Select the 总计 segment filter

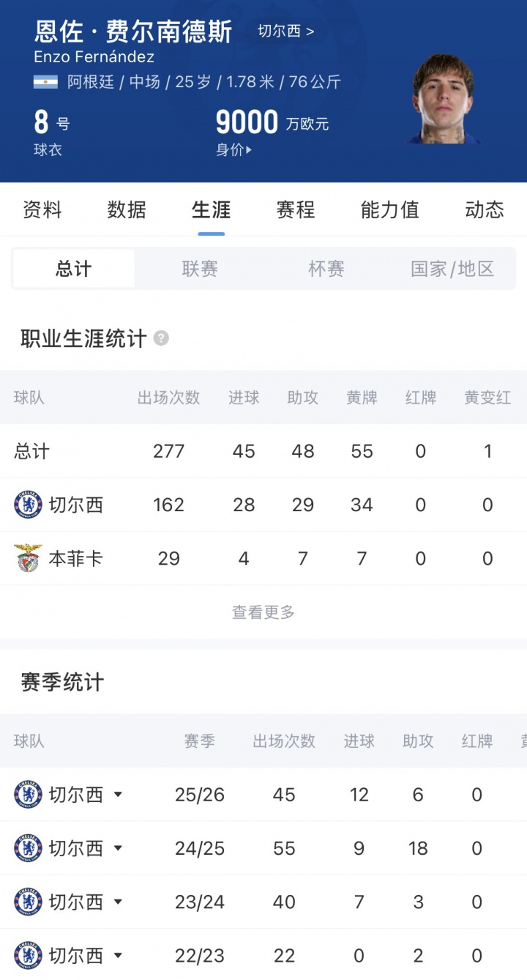(x=73, y=269)
